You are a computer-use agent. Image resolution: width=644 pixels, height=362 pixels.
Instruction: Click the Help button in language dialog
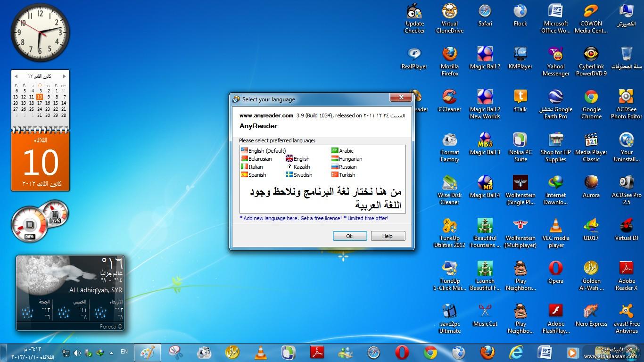pos(388,236)
